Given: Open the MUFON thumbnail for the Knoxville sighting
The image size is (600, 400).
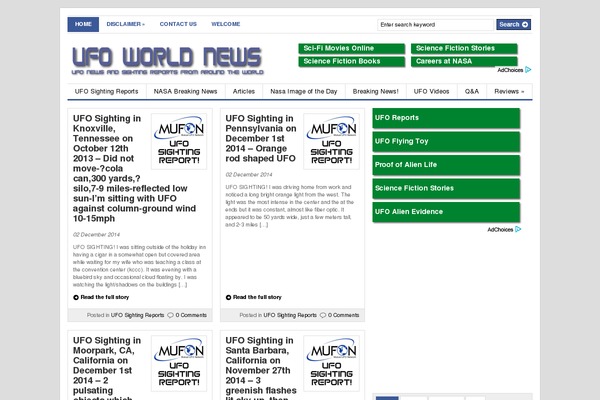Looking at the screenshot, I should coord(179,139).
